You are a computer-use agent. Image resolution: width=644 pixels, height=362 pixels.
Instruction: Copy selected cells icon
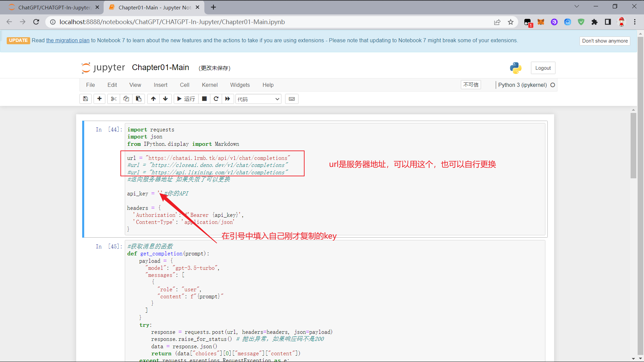pyautogui.click(x=126, y=99)
